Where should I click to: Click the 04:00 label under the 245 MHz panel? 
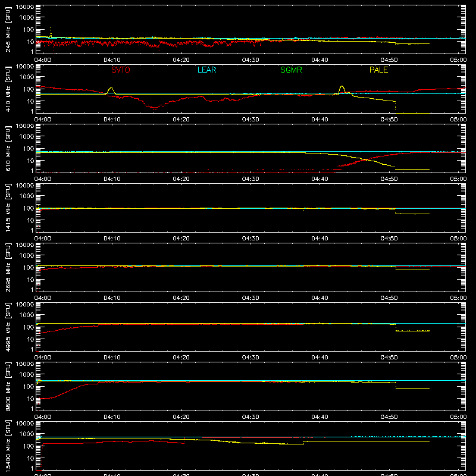point(43,60)
